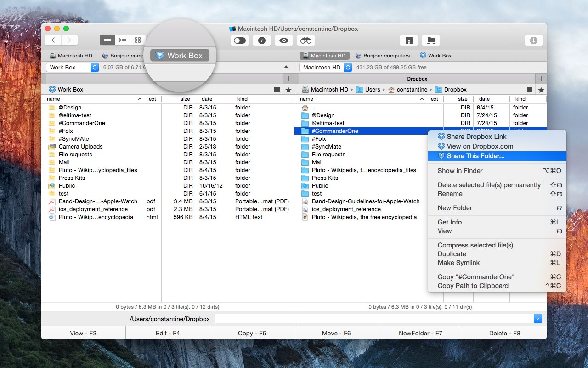Click the command line input field
The image size is (588, 368).
pyautogui.click(x=374, y=319)
